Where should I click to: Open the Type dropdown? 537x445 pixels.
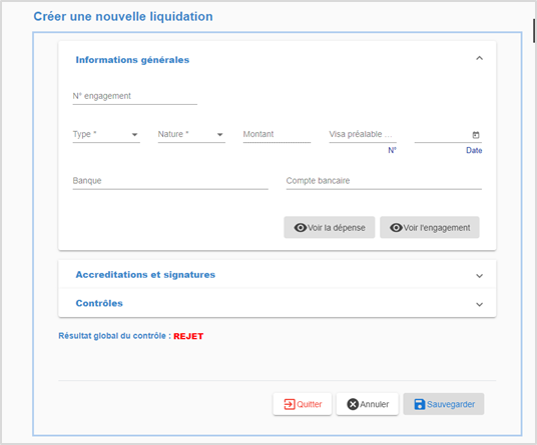coord(106,134)
